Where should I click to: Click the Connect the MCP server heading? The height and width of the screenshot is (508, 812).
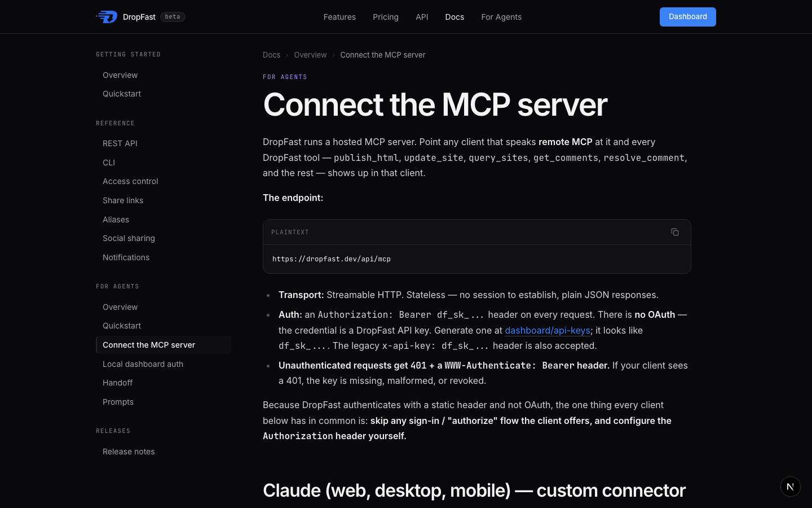click(435, 104)
